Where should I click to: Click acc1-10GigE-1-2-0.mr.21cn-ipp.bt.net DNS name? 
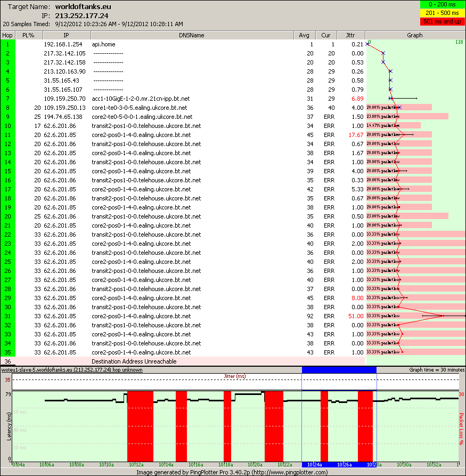(x=141, y=99)
